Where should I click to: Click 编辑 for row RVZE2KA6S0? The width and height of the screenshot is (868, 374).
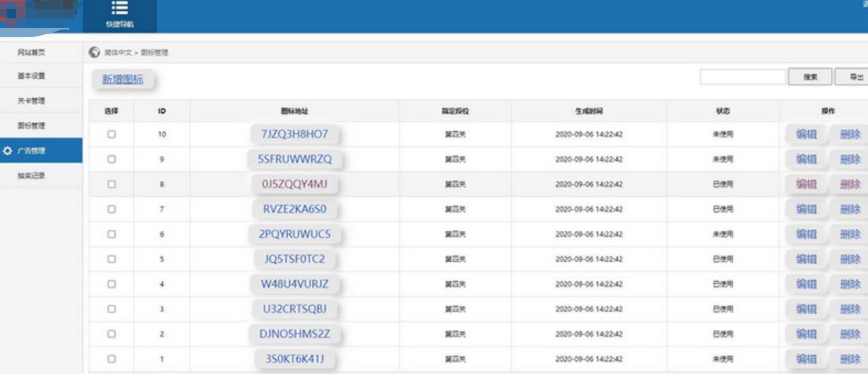806,209
